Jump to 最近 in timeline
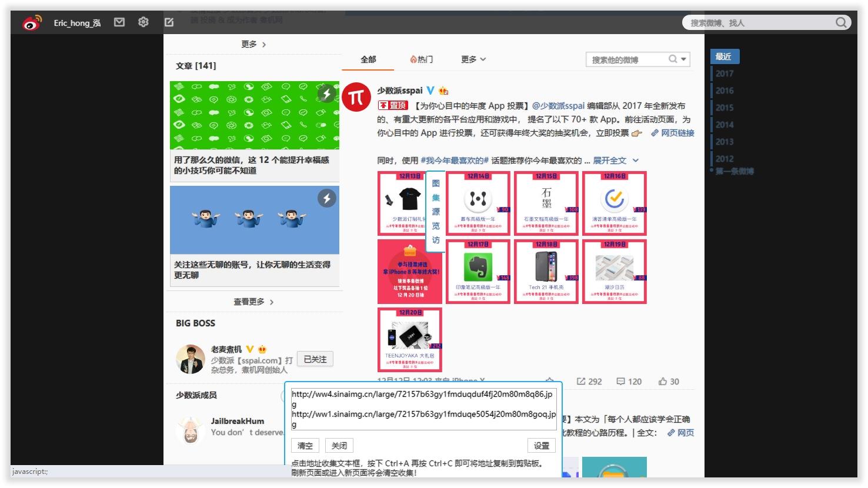 [x=725, y=56]
